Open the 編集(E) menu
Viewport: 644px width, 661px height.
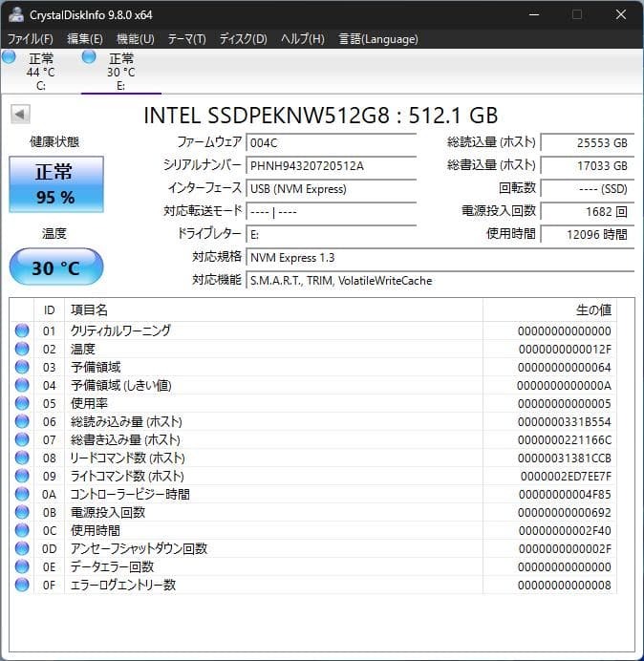pos(85,39)
